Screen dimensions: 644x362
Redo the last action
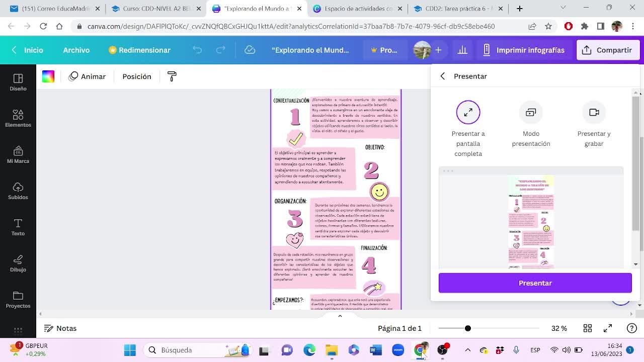[x=220, y=50]
